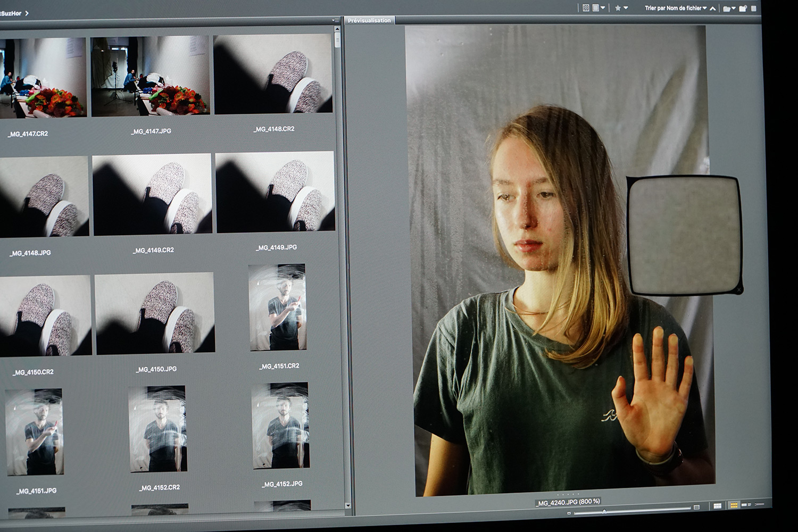Click the file name label _MG_4150.CR2
Screen dimensions: 798x532
(33, 372)
